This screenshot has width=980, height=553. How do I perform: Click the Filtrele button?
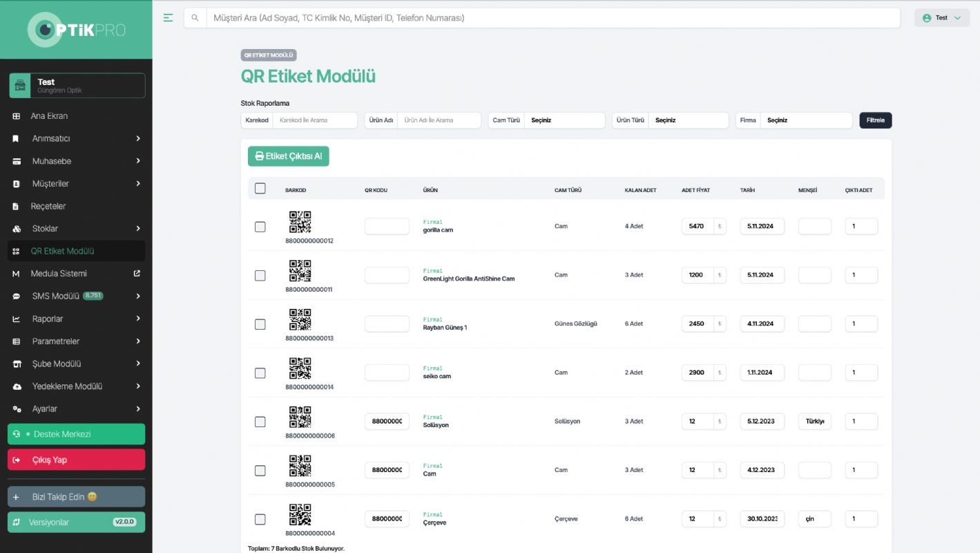pos(876,120)
